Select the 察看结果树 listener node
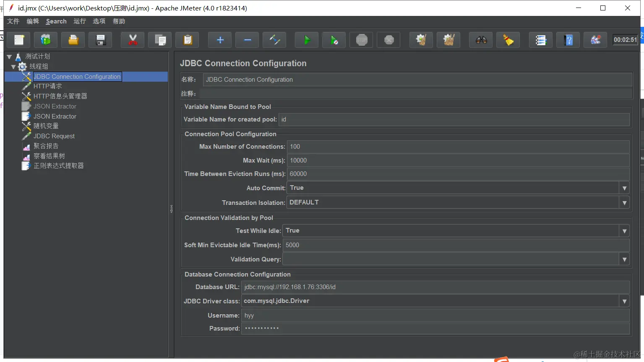The height and width of the screenshot is (362, 644). [49, 156]
